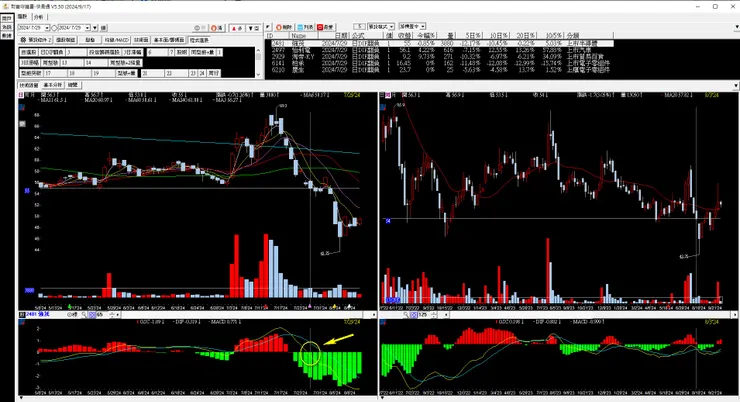
Task: Switch to the second top tab 分析
Action: (39, 17)
